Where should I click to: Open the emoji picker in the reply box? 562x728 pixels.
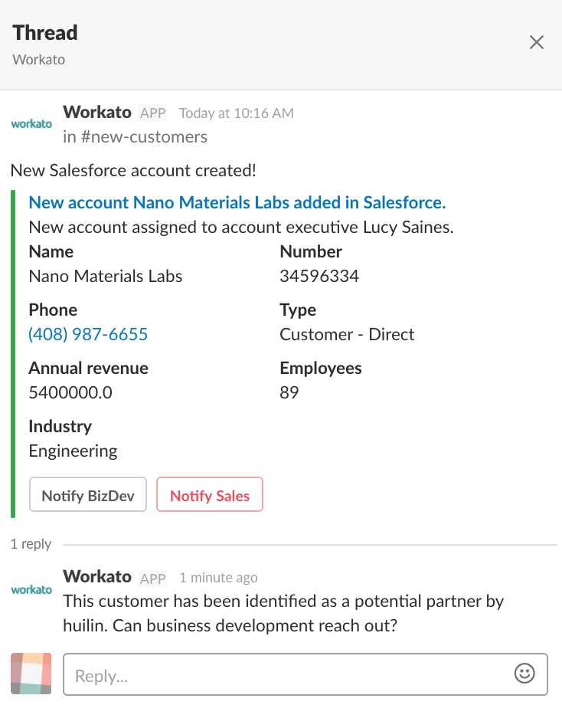[x=524, y=674]
